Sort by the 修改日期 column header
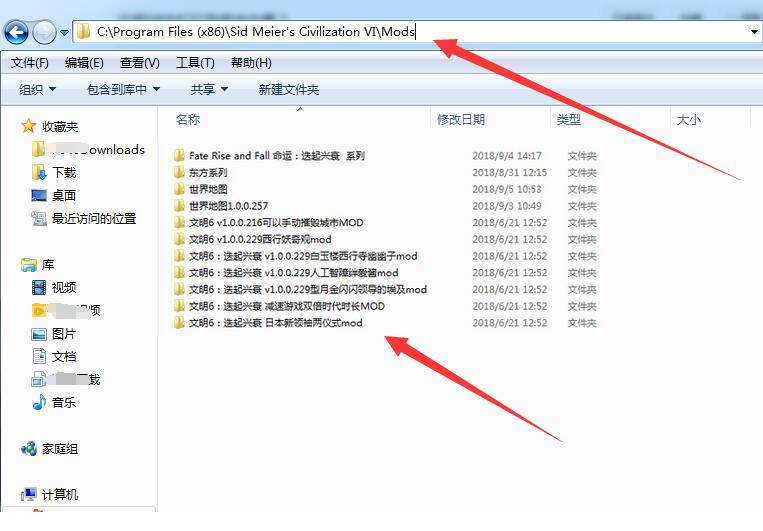Viewport: 763px width, 531px height. click(461, 119)
